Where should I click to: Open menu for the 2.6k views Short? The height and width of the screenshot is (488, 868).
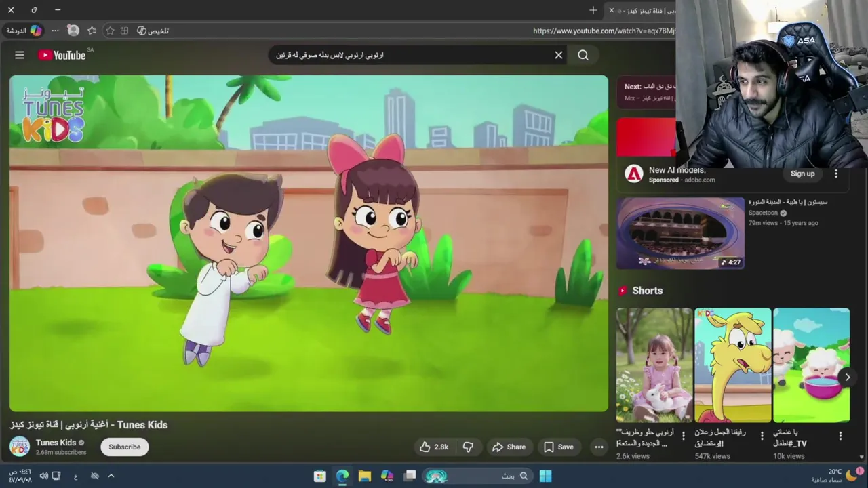click(684, 436)
